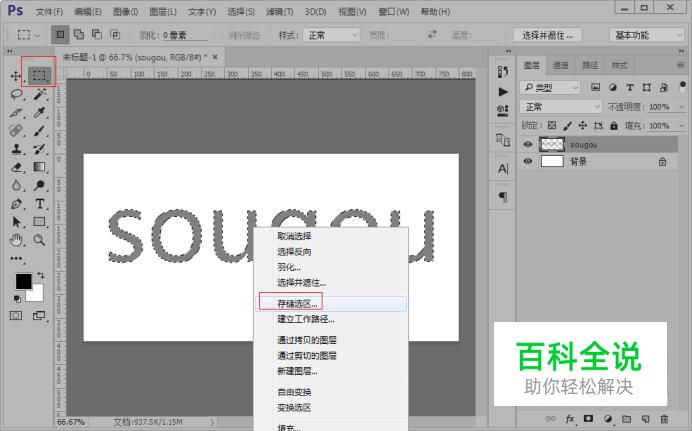Swap foreground and background colors
The width and height of the screenshot is (692, 431).
coord(41,275)
